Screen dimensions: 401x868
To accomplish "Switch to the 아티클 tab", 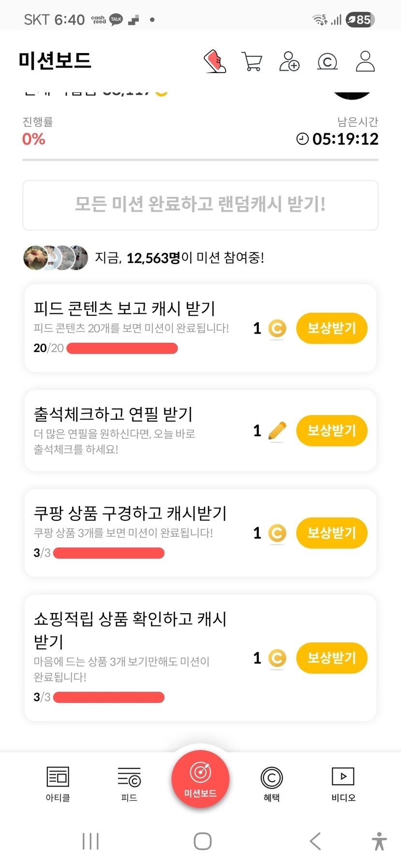I will (58, 784).
